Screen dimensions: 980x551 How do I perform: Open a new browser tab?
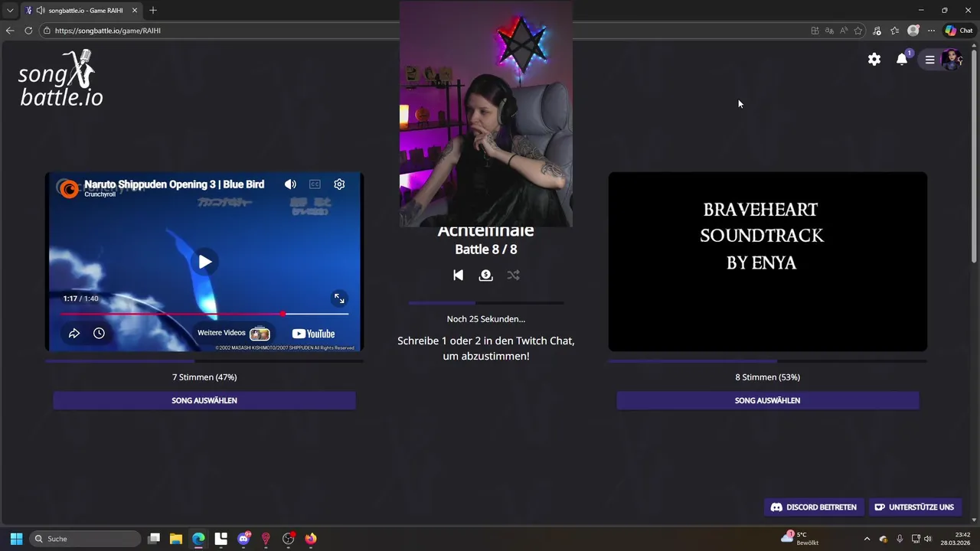[x=153, y=10]
